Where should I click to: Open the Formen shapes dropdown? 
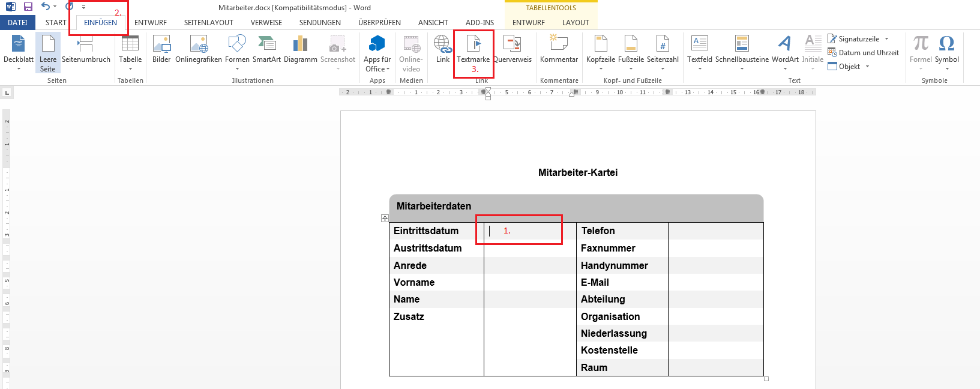(237, 51)
